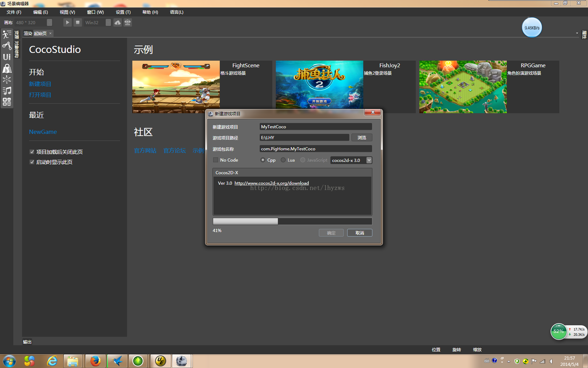This screenshot has height=368, width=588.
Task: Open the Windows Start button
Action: (x=9, y=361)
